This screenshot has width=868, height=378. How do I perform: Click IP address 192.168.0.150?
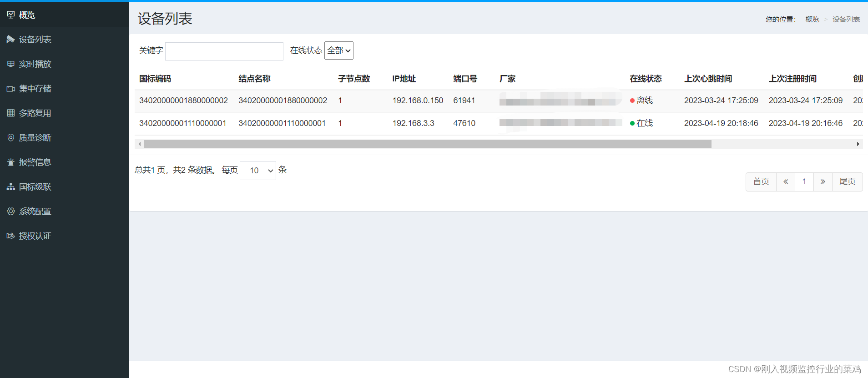point(418,101)
